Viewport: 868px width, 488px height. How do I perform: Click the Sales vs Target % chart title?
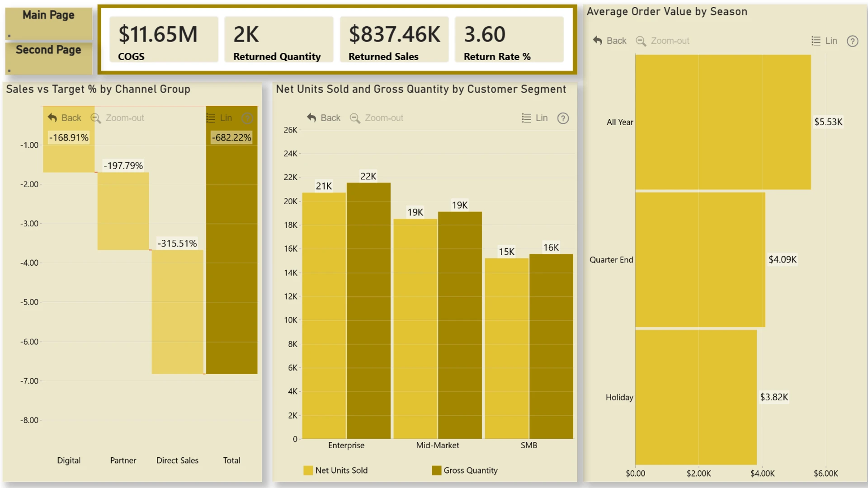pyautogui.click(x=98, y=89)
